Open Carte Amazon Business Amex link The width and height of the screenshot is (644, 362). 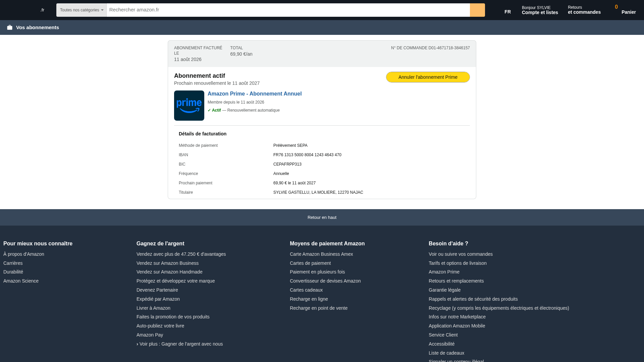pyautogui.click(x=321, y=254)
